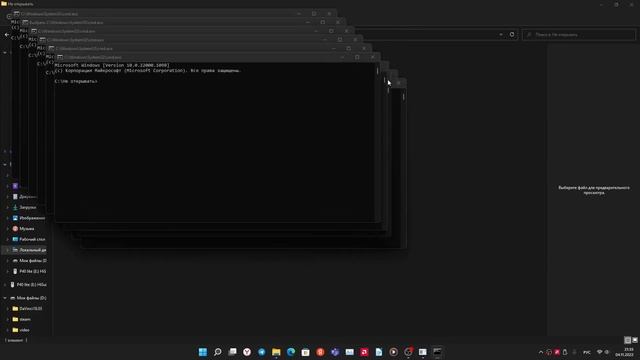Open the blue document taskbar icon
Screen dimensions: 640x360
point(379,352)
